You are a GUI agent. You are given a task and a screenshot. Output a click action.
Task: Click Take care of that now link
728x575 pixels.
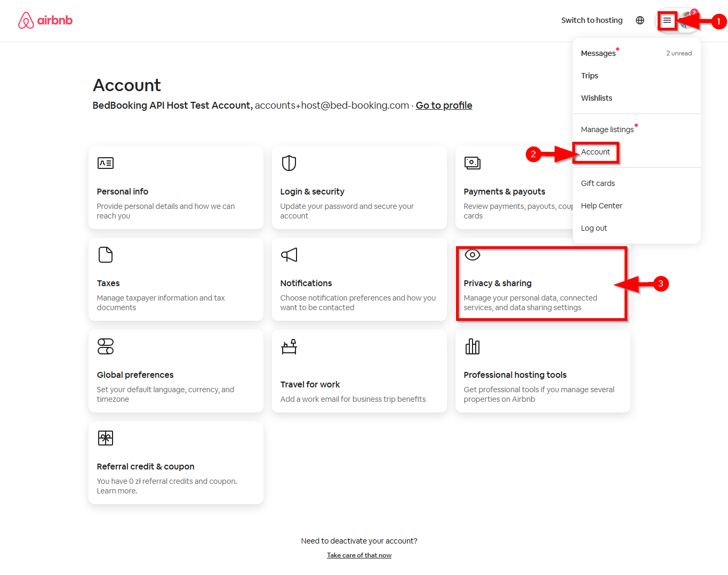click(x=359, y=555)
